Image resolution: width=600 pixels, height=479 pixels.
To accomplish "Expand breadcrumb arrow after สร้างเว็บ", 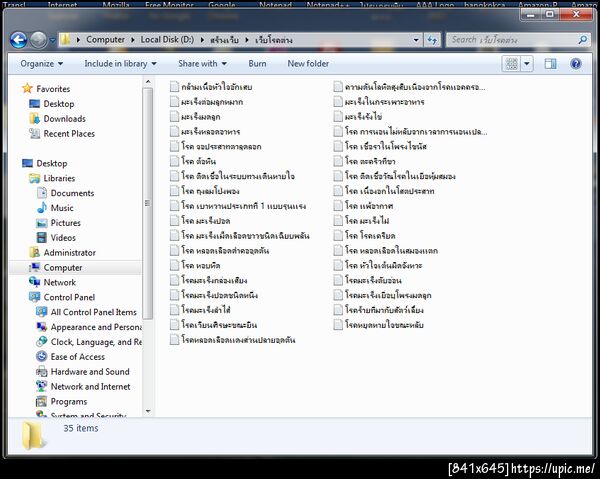I will click(x=247, y=40).
